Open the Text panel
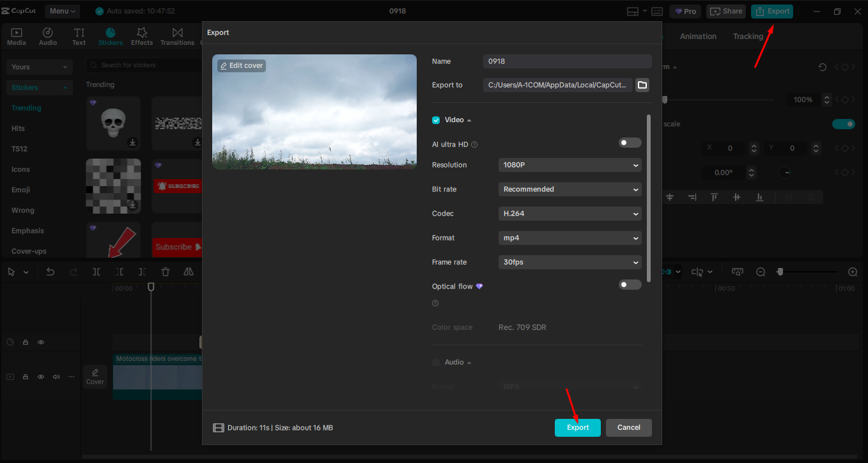 [79, 36]
